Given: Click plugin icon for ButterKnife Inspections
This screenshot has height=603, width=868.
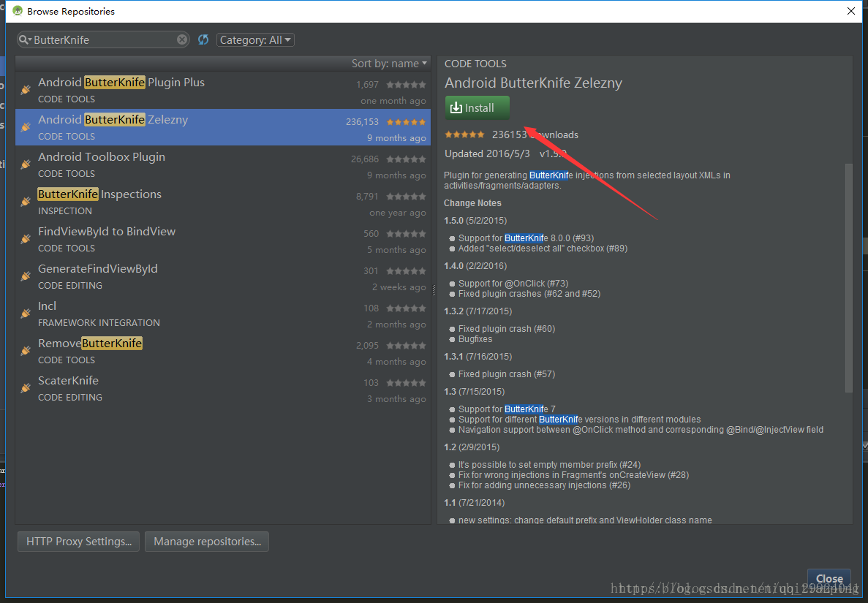Looking at the screenshot, I should pos(26,202).
